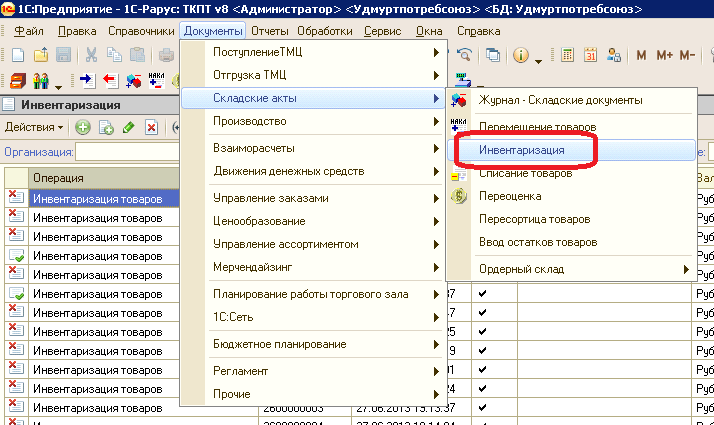Expand the Взаиморасчеты submenu
The image size is (714, 425).
pyautogui.click(x=313, y=148)
